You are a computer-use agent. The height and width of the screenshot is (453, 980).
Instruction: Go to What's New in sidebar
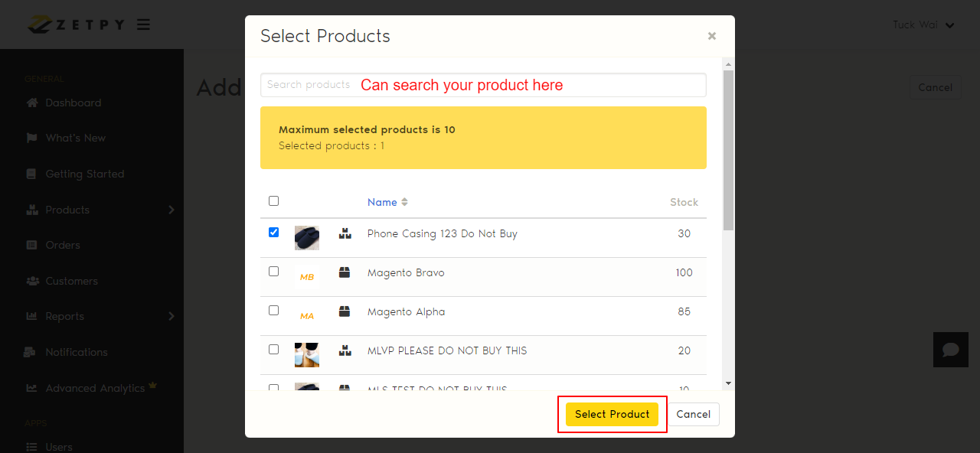click(75, 138)
